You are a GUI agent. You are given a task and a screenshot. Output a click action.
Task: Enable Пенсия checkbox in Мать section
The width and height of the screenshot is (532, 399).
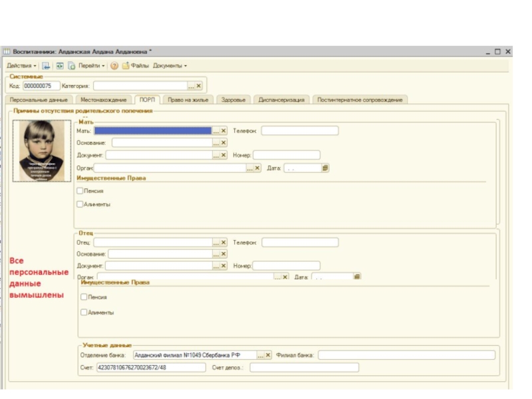[80, 191]
